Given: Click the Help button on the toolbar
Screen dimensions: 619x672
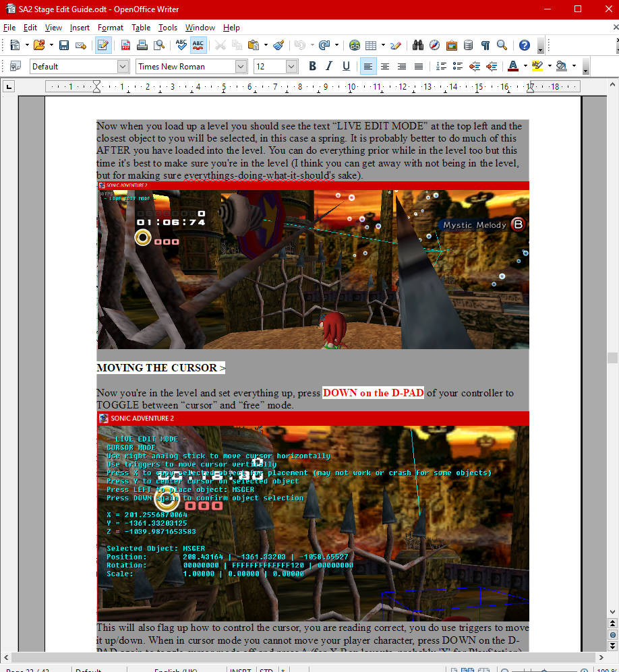Looking at the screenshot, I should pyautogui.click(x=524, y=44).
